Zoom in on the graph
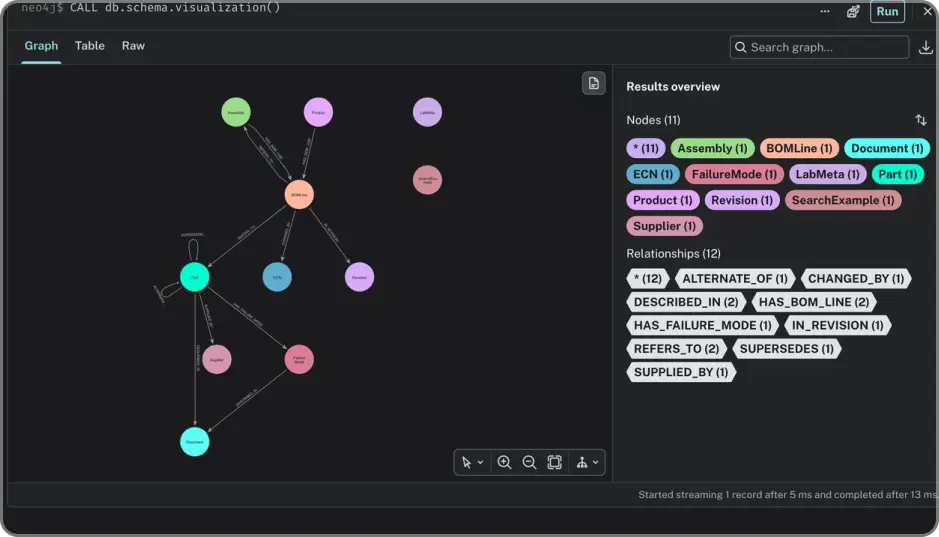 click(504, 462)
